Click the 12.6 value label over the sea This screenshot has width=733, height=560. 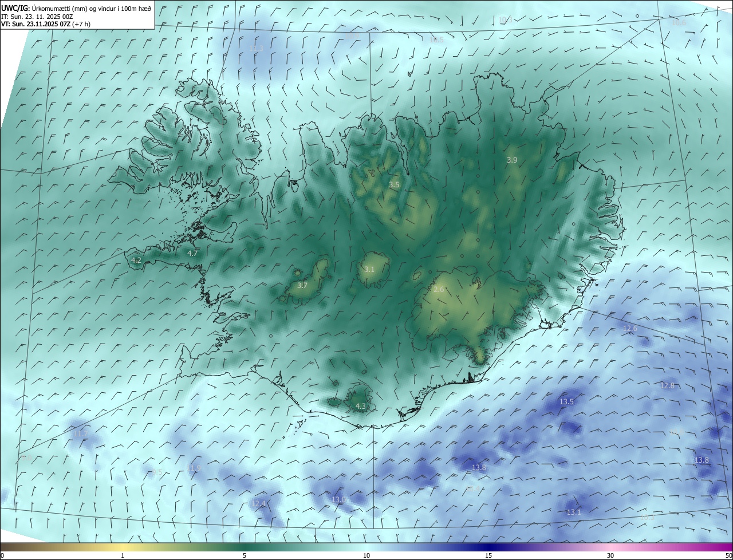click(630, 329)
